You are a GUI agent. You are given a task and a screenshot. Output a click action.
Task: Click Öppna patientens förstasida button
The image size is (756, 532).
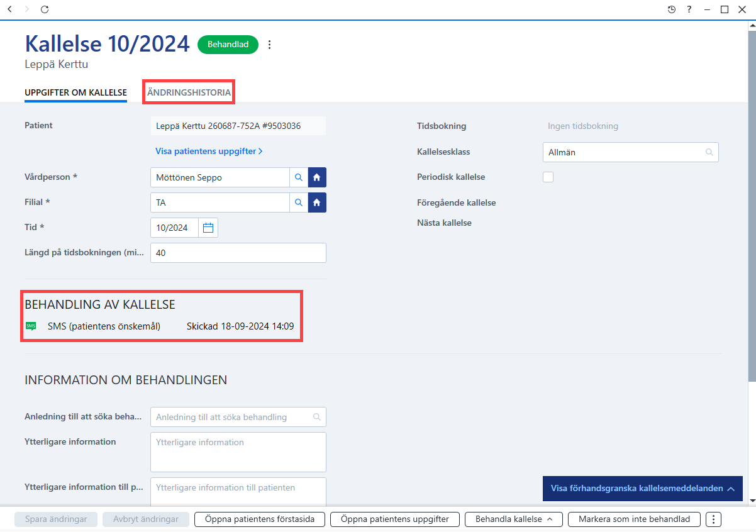[x=260, y=519]
